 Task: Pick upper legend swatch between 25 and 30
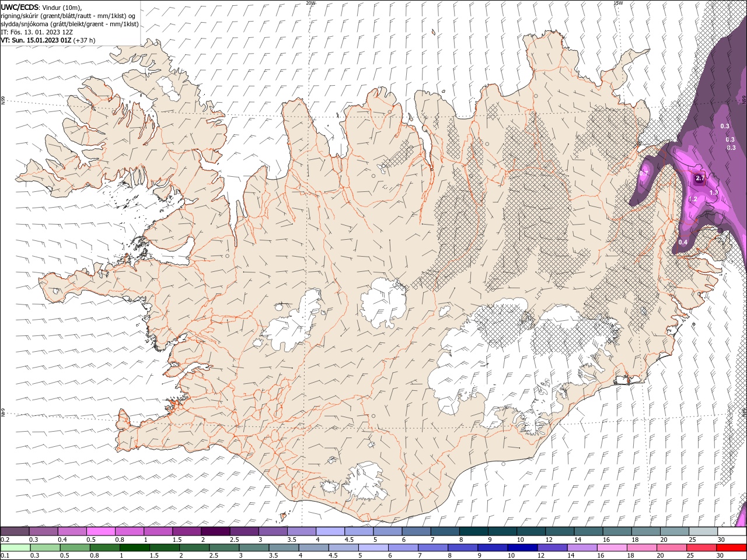(703, 531)
